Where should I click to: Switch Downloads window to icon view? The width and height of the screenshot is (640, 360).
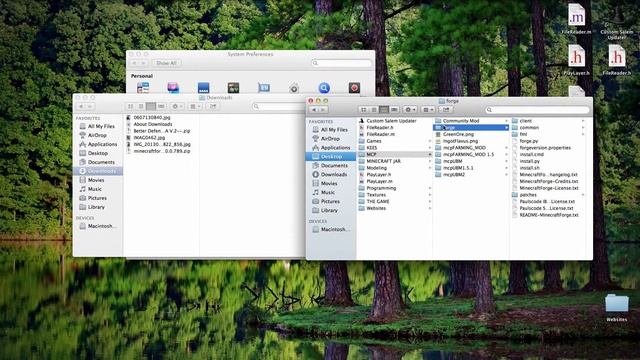coord(131,106)
